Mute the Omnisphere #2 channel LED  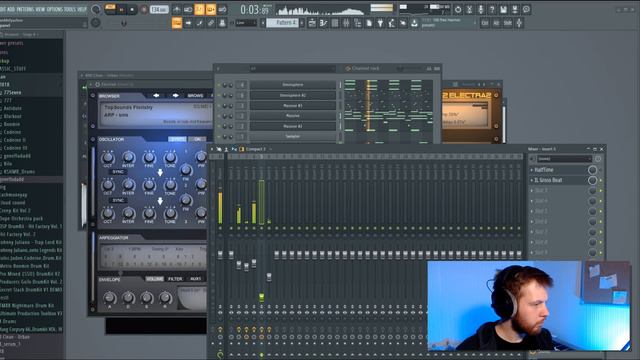point(219,96)
